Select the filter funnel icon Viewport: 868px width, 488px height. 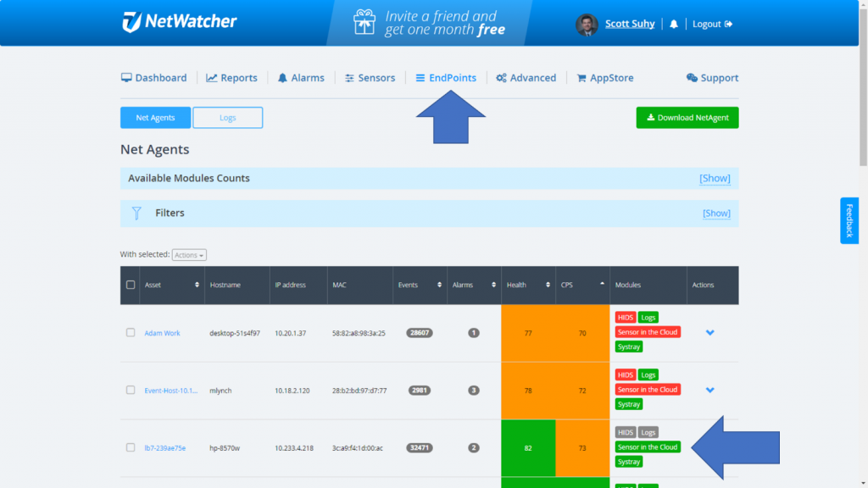(x=136, y=213)
